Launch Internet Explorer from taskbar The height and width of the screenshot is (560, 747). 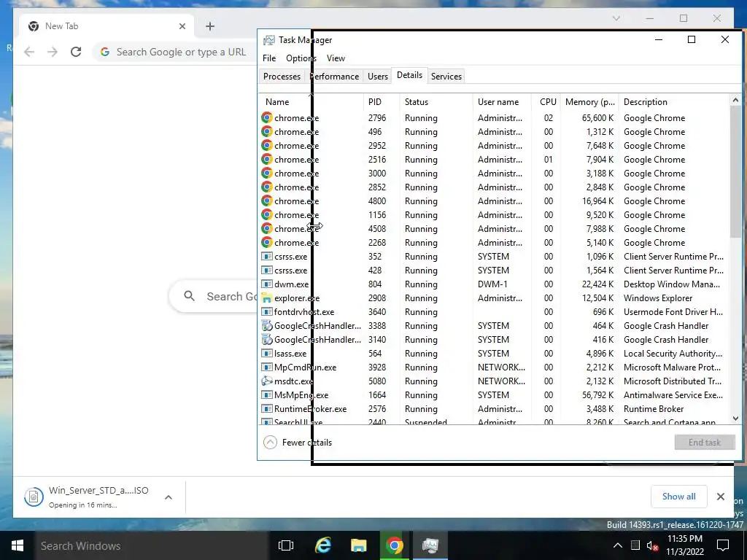323,545
